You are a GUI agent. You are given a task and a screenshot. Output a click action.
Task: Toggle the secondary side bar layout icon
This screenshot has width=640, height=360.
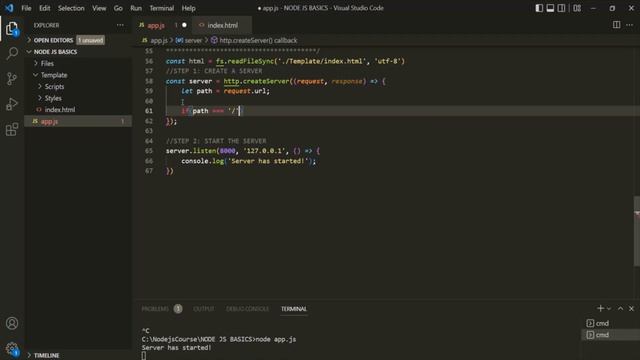[562, 8]
